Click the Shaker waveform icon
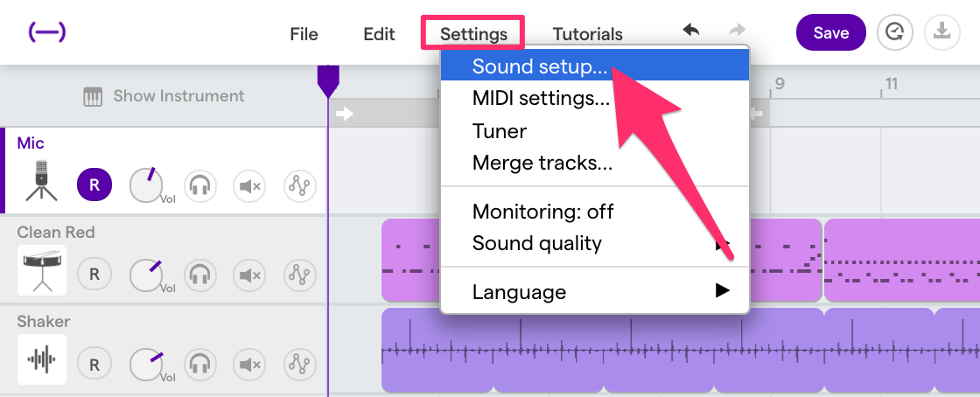 click(x=42, y=359)
